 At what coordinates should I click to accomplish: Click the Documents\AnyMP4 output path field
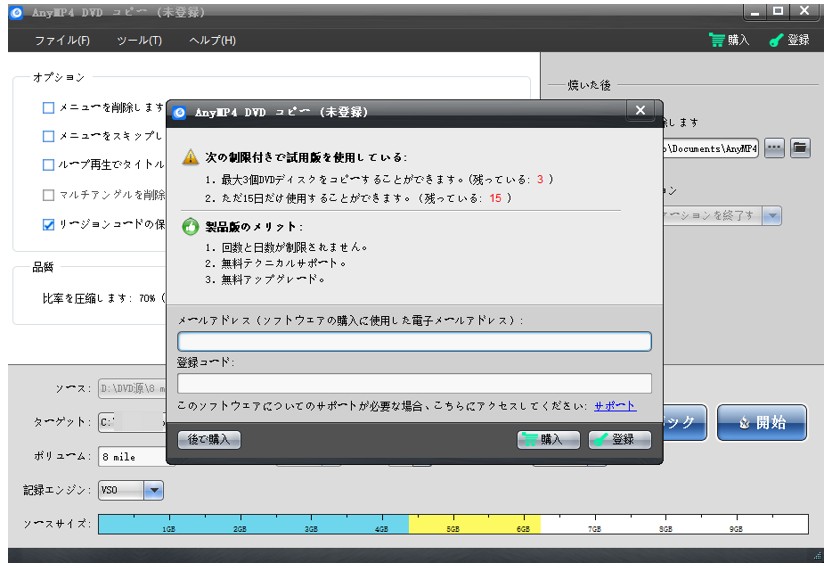[710, 148]
